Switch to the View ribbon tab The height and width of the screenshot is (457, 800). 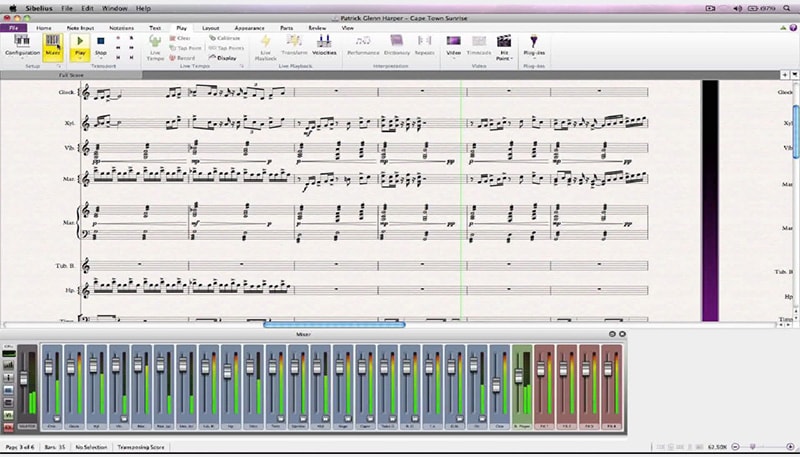(x=347, y=28)
